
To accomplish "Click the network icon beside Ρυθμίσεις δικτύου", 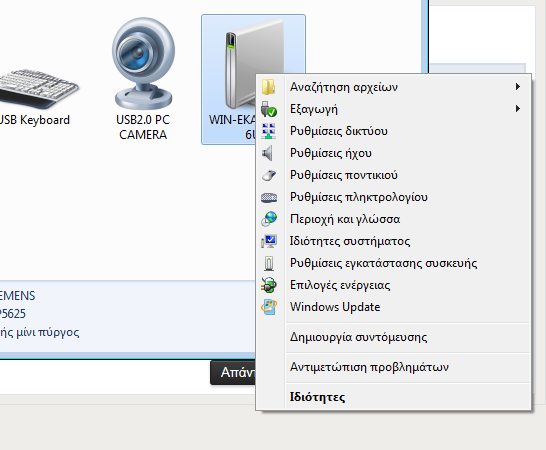I will 268,131.
